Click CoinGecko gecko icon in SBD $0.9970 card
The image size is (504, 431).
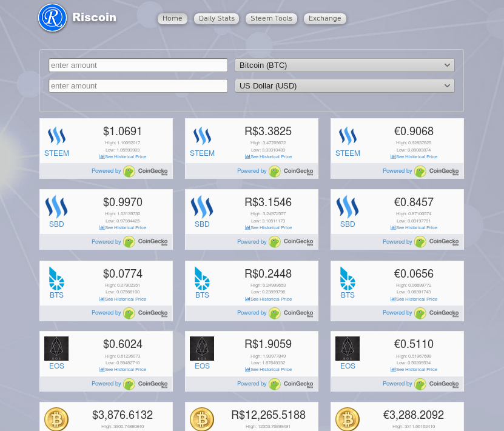tap(129, 242)
